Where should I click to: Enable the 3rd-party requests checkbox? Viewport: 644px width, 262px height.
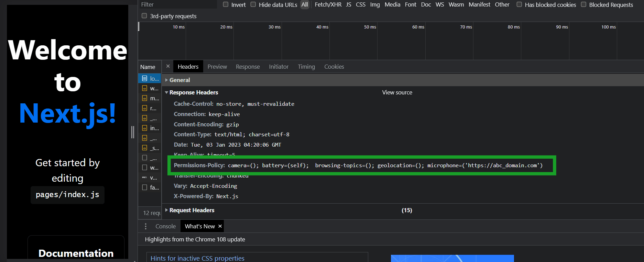coord(144,16)
